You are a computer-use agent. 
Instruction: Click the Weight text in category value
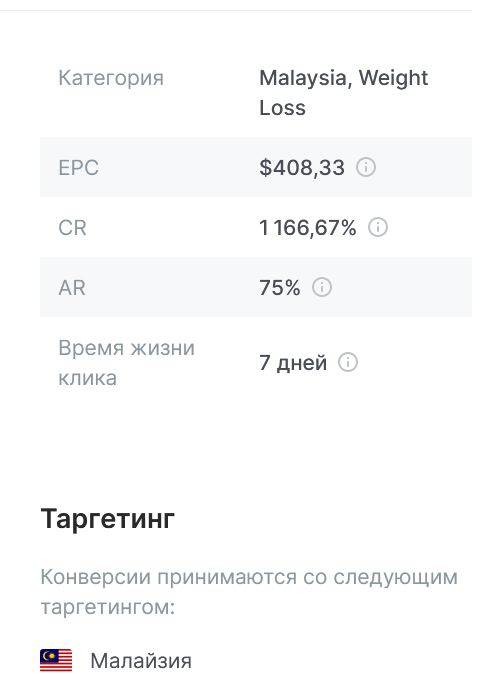click(x=393, y=78)
